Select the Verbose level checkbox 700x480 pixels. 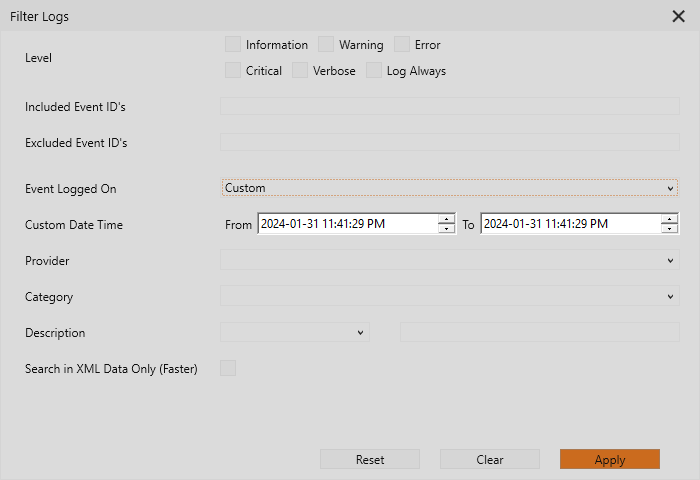pyautogui.click(x=300, y=71)
